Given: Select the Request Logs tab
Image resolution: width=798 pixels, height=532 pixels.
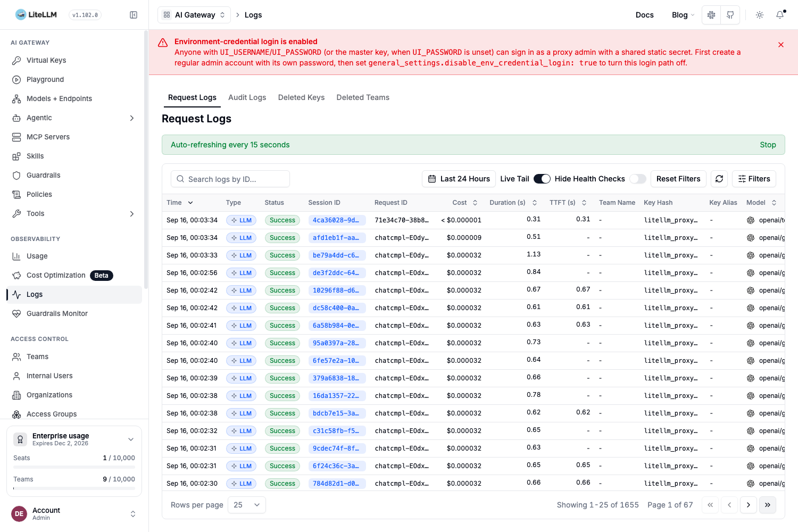Looking at the screenshot, I should coord(192,97).
